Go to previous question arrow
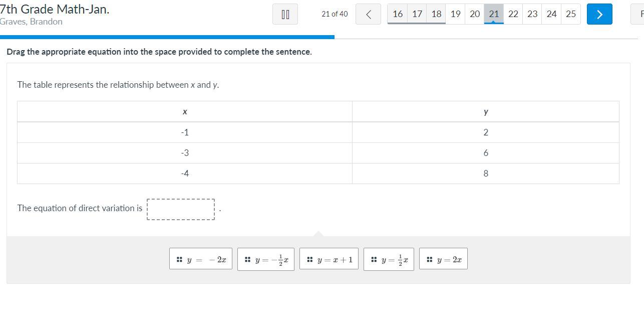 [x=368, y=14]
